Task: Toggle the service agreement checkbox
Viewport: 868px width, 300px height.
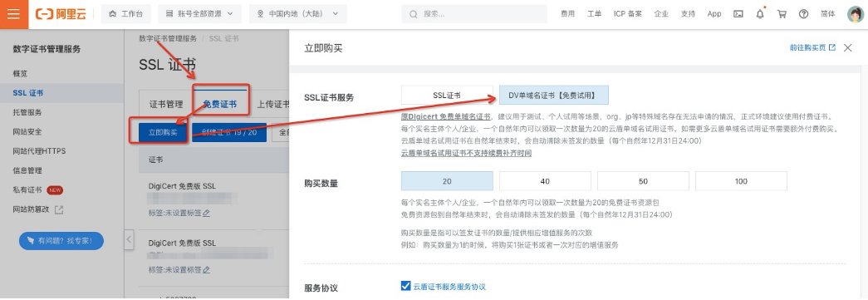Action: click(x=405, y=286)
